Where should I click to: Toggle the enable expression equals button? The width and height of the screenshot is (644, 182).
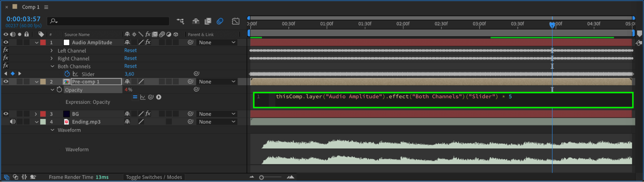point(135,97)
